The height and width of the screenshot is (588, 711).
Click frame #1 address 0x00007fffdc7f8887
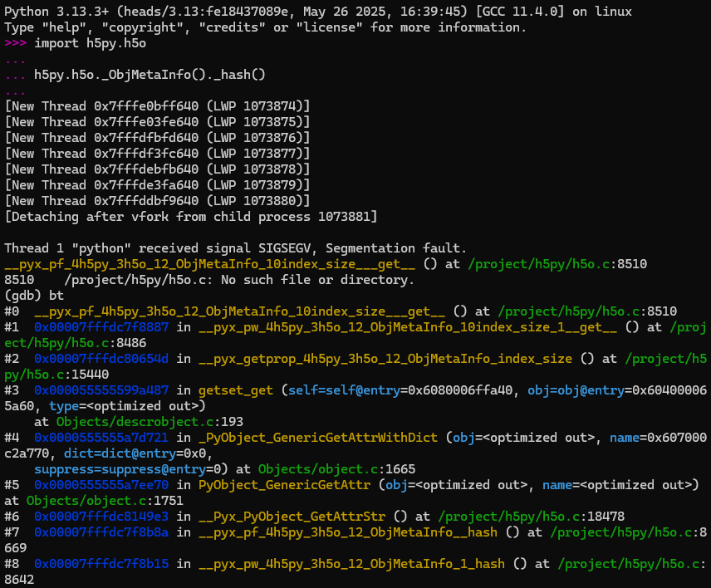pos(101,327)
